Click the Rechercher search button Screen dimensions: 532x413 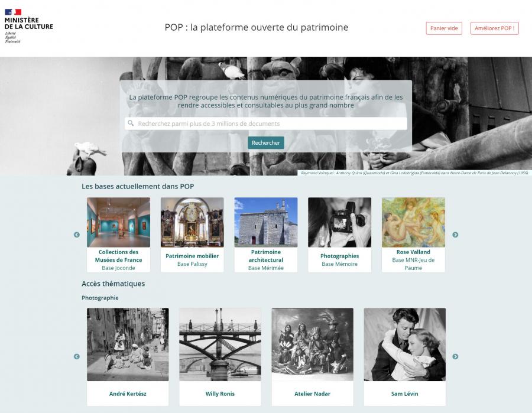(x=265, y=143)
